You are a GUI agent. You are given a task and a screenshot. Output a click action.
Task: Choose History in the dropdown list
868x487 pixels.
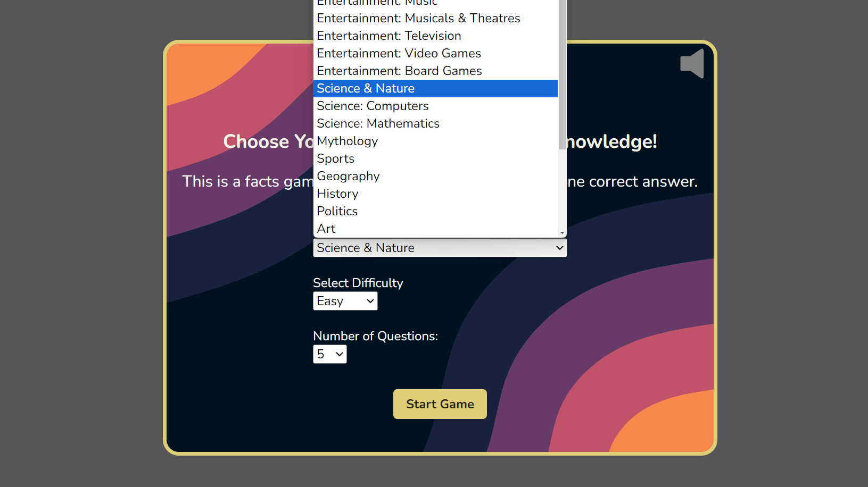[337, 194]
